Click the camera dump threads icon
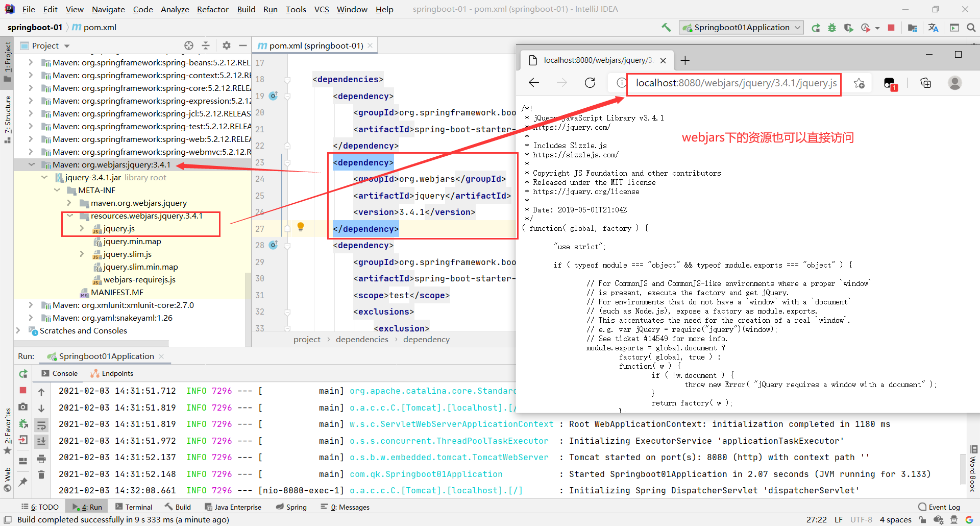The image size is (980, 526). pyautogui.click(x=23, y=407)
